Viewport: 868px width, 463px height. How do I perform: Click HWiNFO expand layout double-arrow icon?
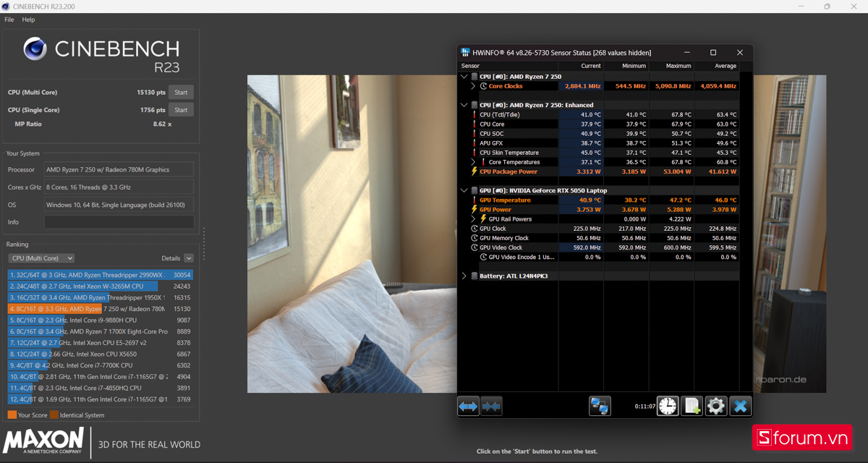tap(468, 407)
